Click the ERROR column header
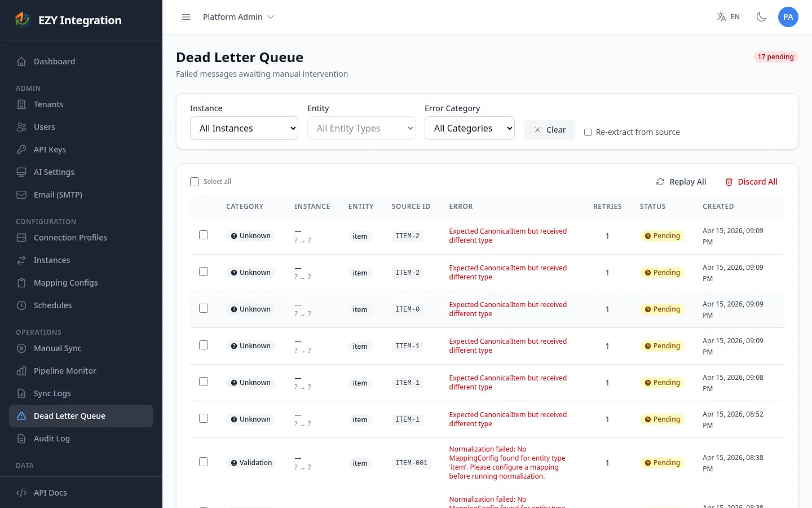Viewport: 812px width, 508px height. (x=461, y=207)
